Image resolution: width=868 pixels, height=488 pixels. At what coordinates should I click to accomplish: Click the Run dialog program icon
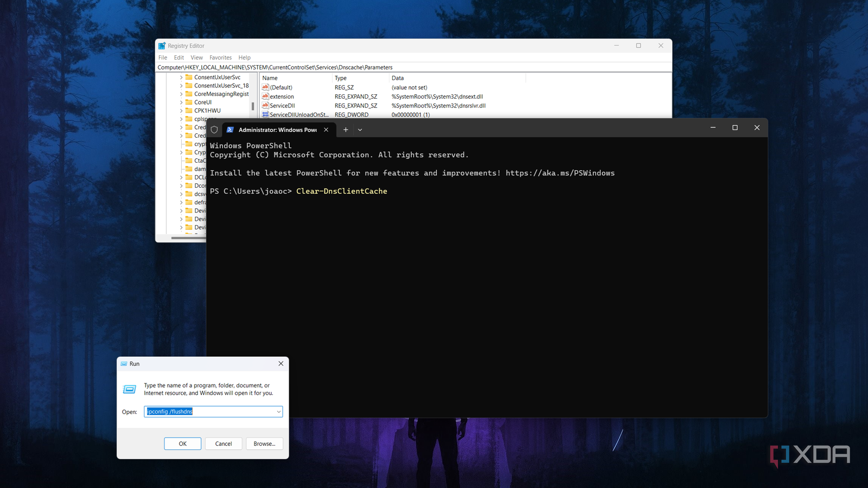tap(130, 389)
